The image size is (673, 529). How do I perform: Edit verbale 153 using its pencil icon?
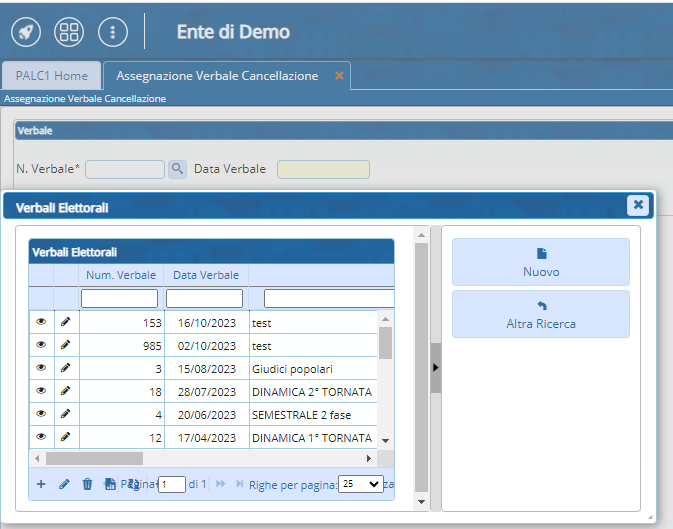(x=66, y=322)
